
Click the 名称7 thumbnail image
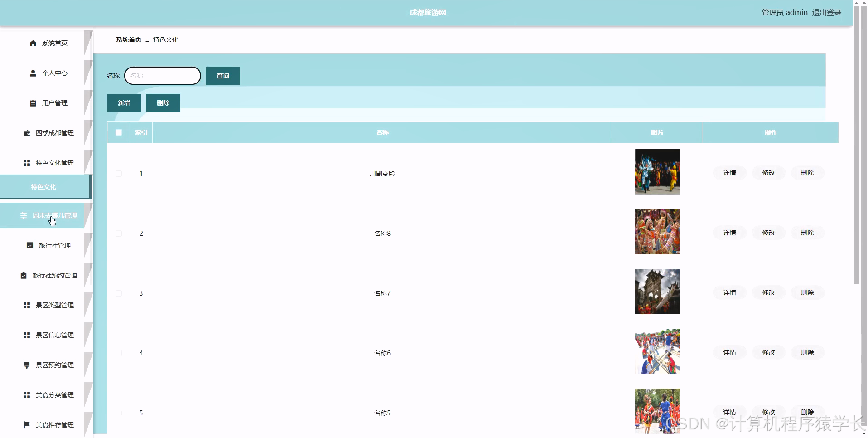tap(657, 292)
